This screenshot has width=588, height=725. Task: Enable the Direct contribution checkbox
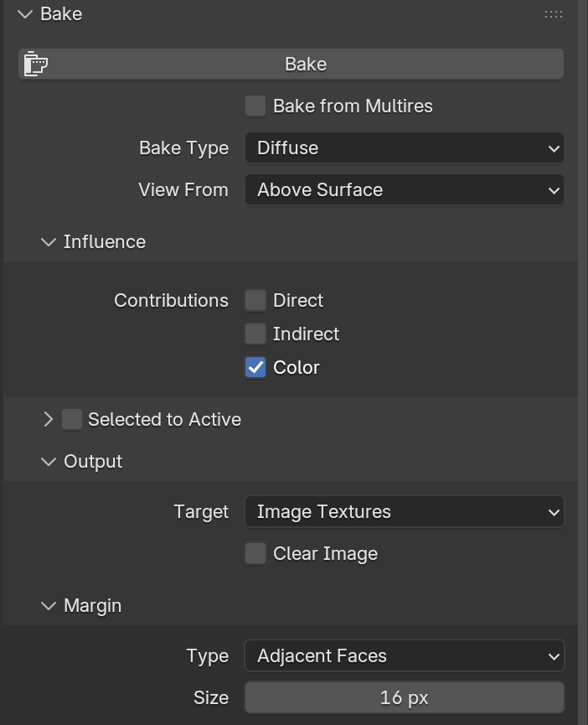click(x=255, y=301)
